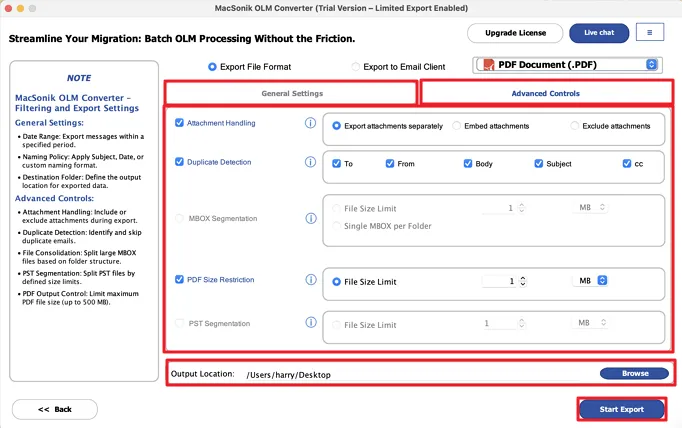Open info icon for MBOX Segmentation
The image size is (682, 428).
pyautogui.click(x=311, y=218)
